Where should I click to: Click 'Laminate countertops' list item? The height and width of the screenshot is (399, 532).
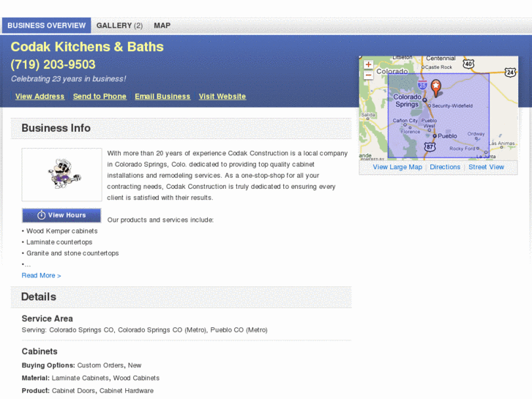point(59,242)
